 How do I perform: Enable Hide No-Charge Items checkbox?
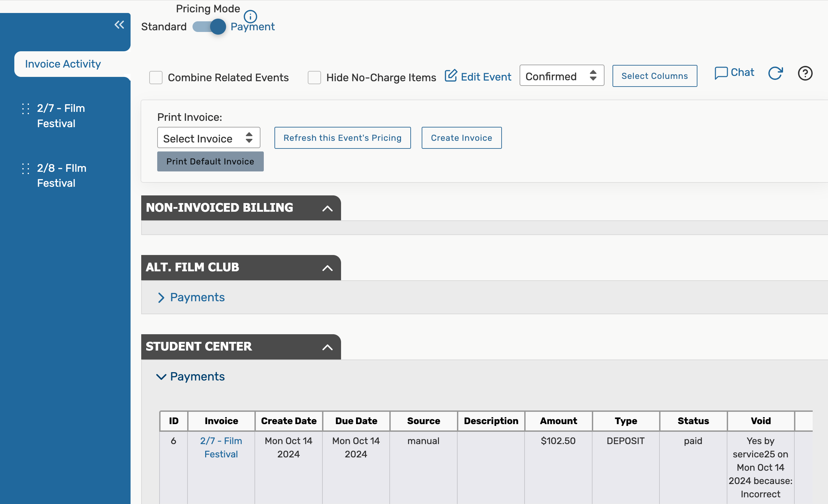click(314, 78)
